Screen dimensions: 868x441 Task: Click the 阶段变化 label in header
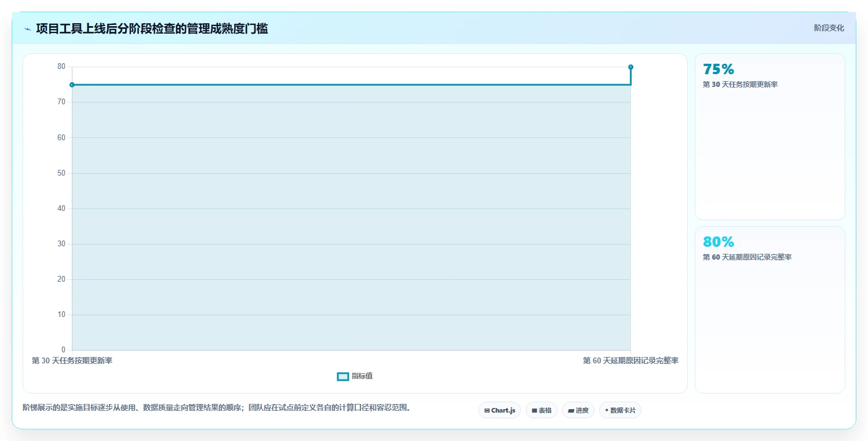pyautogui.click(x=829, y=28)
